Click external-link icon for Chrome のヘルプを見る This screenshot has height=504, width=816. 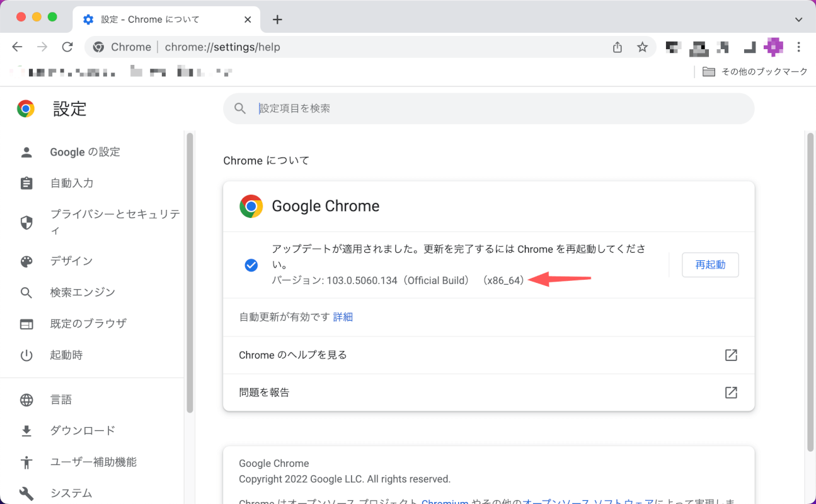click(731, 355)
